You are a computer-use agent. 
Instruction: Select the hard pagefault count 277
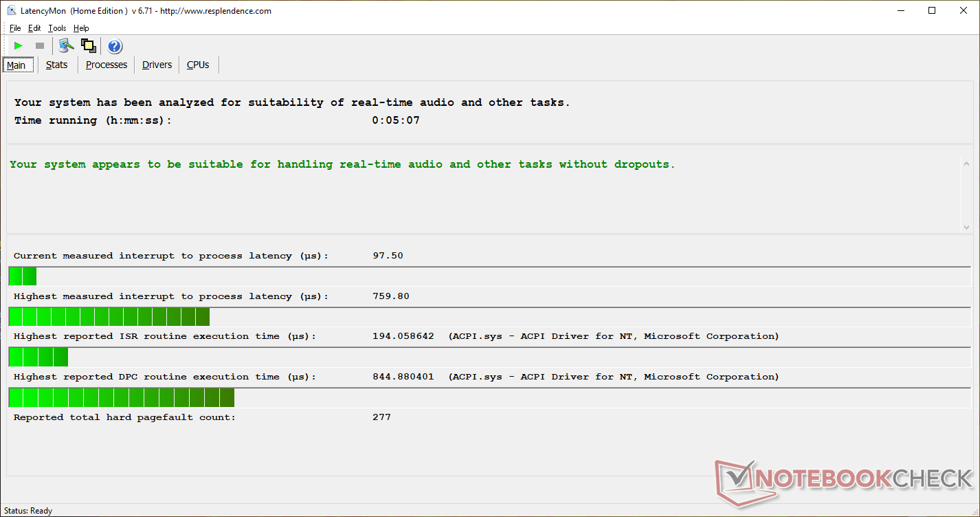click(381, 417)
